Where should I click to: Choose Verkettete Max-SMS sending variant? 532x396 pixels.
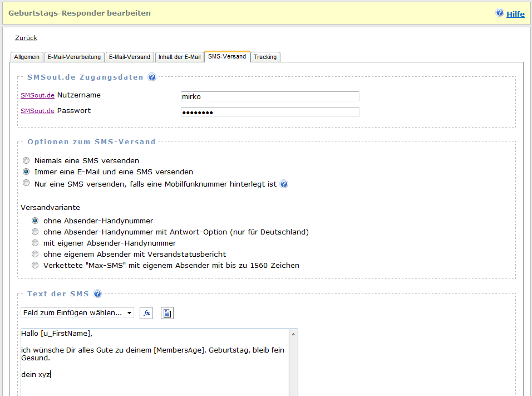[35, 266]
